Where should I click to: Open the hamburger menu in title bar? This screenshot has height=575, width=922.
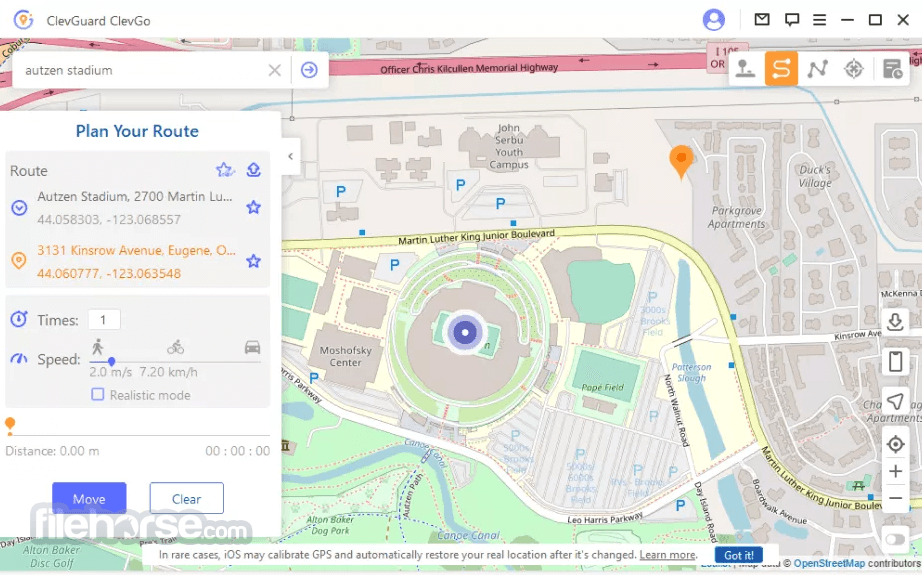coord(819,19)
